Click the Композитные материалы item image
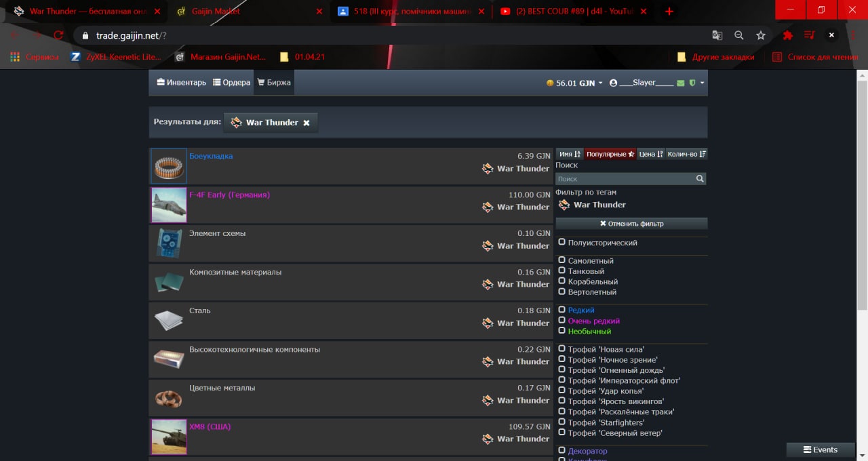This screenshot has height=461, width=868. (169, 282)
